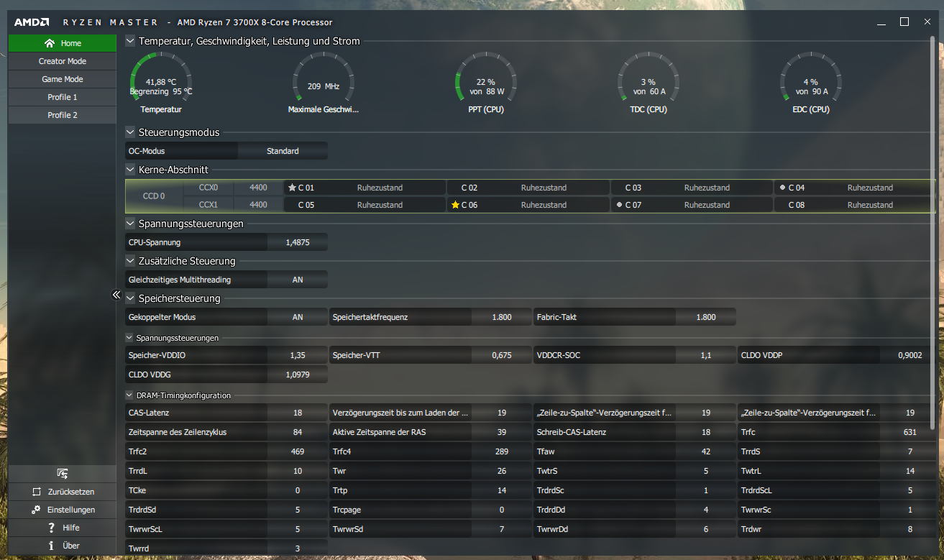Click the gold star on core C 06
The width and height of the screenshot is (944, 560).
(455, 205)
